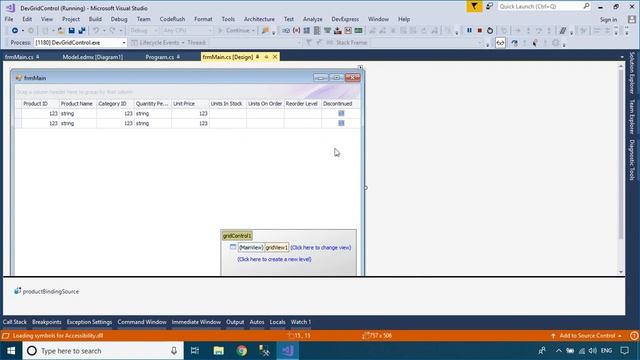Open the grid control smart tag arrow
Image resolution: width=640 pixels, height=360 pixels.
pos(360,67)
